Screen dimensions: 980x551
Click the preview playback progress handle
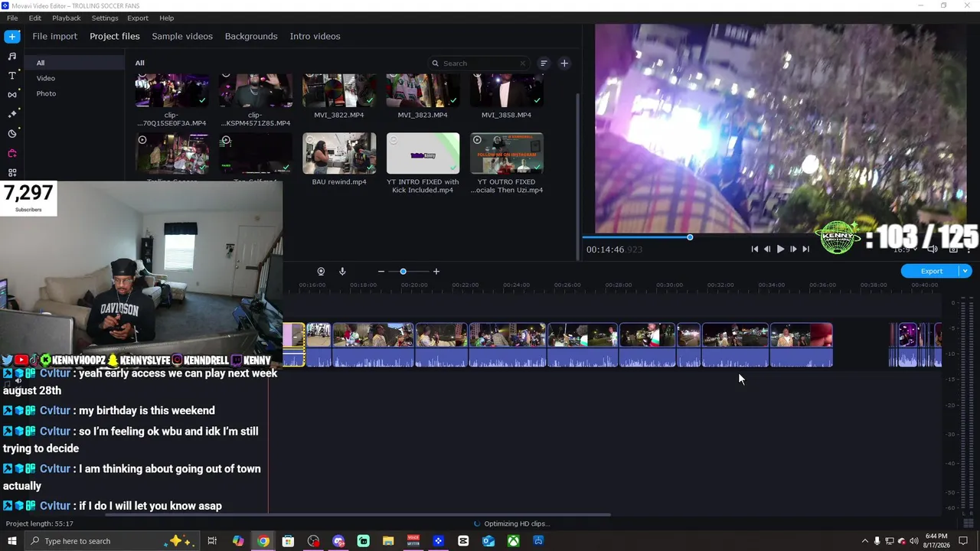click(690, 237)
